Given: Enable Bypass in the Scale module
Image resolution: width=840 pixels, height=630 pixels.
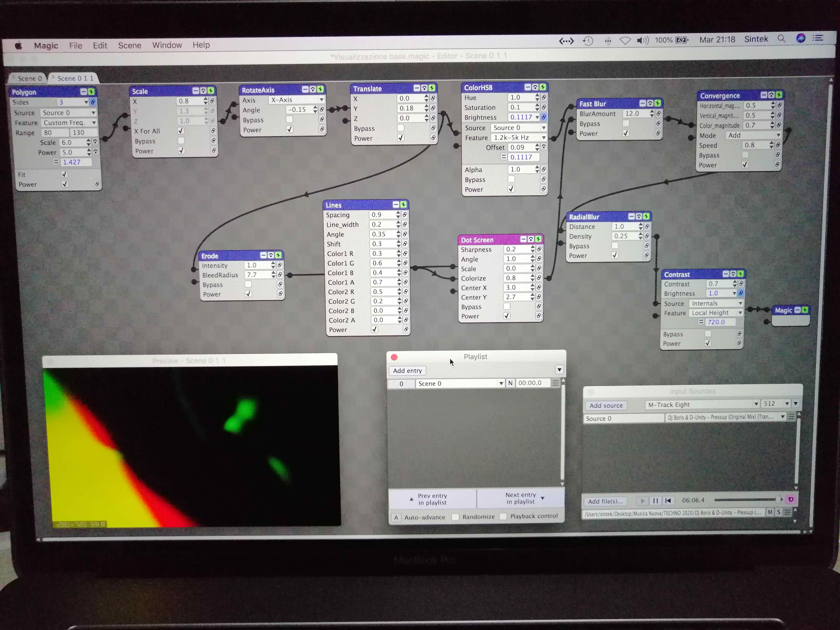Looking at the screenshot, I should [x=181, y=140].
